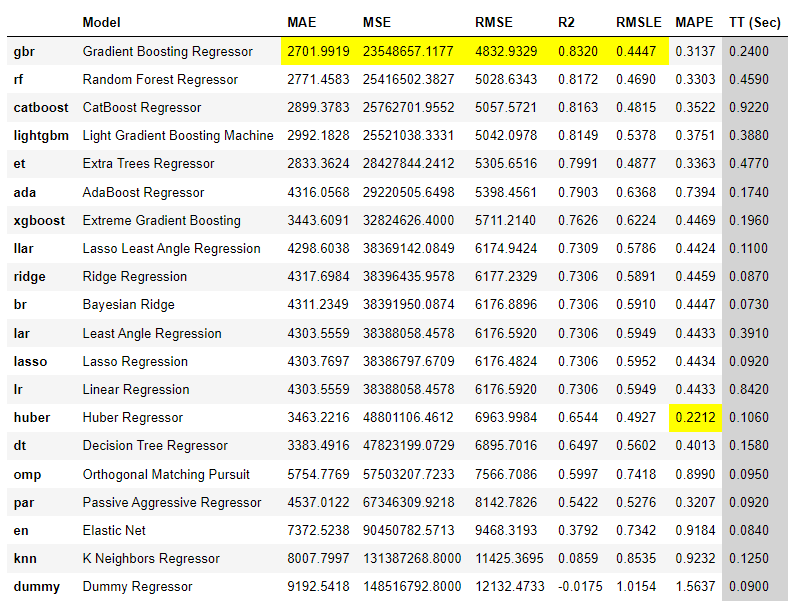Click the MAPE column header
The image size is (793, 606).
[x=694, y=22]
